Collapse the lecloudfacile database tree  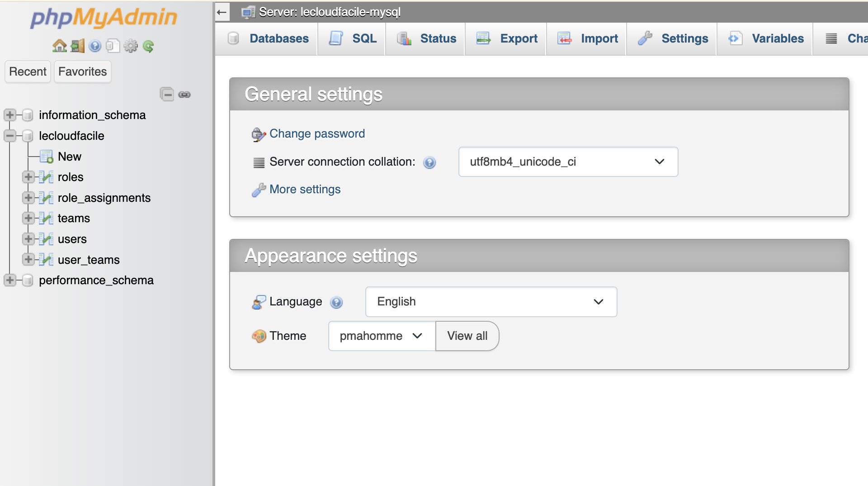[x=10, y=136]
